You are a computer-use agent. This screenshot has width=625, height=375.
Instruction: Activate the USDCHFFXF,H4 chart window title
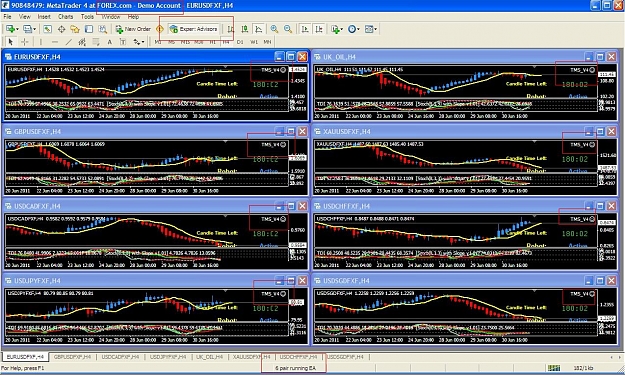click(x=346, y=206)
